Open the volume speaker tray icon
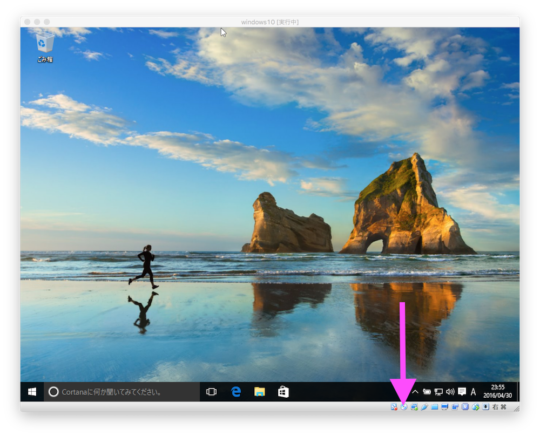The height and width of the screenshot is (436, 540). 450,392
